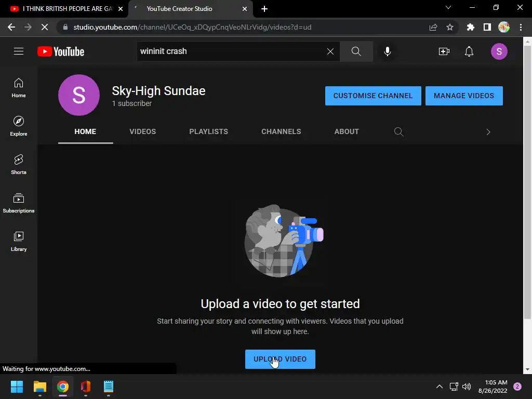
Task: Click the MANAGE VIDEOS button
Action: tap(464, 96)
